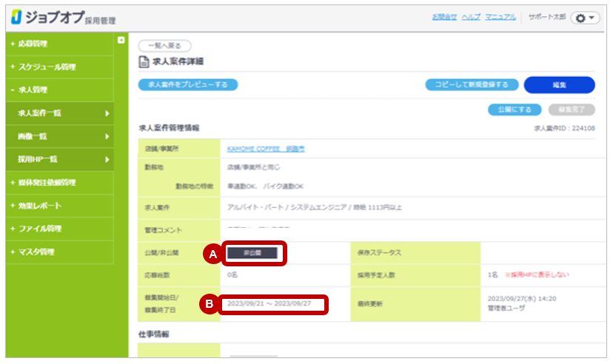Collapse the sidebar with the arrow icon
The height and width of the screenshot is (364, 613).
tap(121, 40)
